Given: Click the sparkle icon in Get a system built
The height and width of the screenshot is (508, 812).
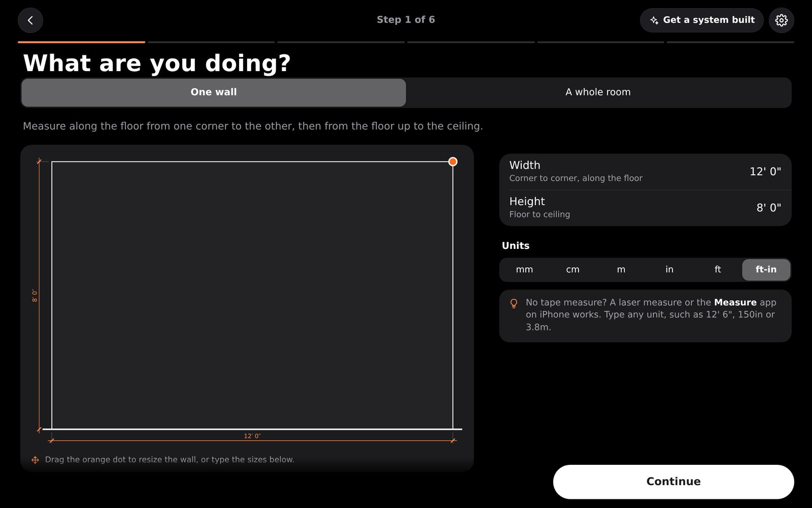Looking at the screenshot, I should 654,20.
